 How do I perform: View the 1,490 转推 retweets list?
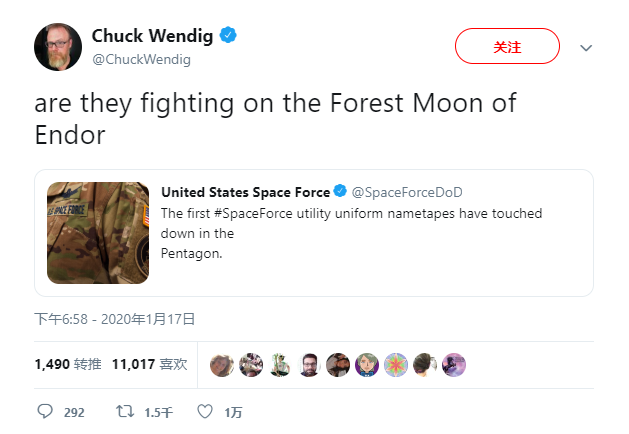(68, 364)
